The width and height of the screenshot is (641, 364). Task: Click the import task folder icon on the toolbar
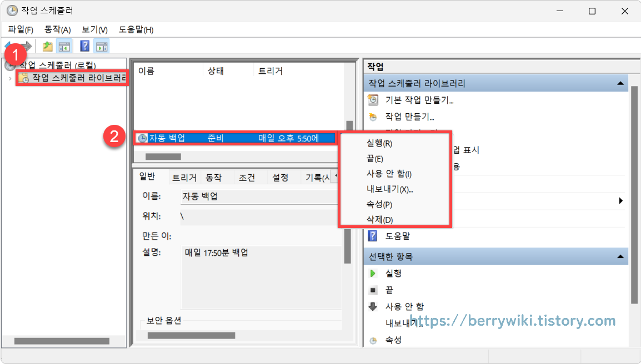tap(47, 46)
